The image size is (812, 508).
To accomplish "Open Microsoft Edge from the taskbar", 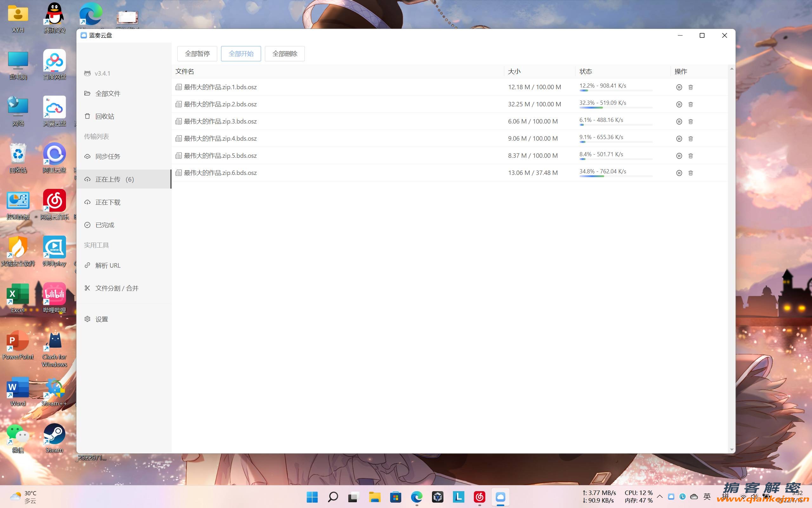I will coord(417,497).
